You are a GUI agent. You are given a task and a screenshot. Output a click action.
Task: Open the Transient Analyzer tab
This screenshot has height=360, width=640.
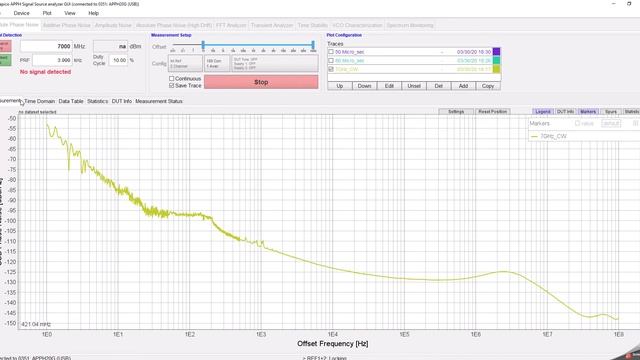click(272, 25)
